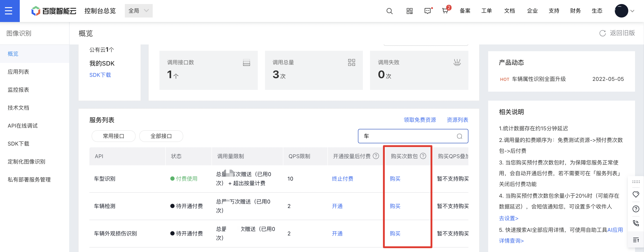Switch to the 常用接口 filter
Viewport: 644px width, 252px height.
pos(113,136)
